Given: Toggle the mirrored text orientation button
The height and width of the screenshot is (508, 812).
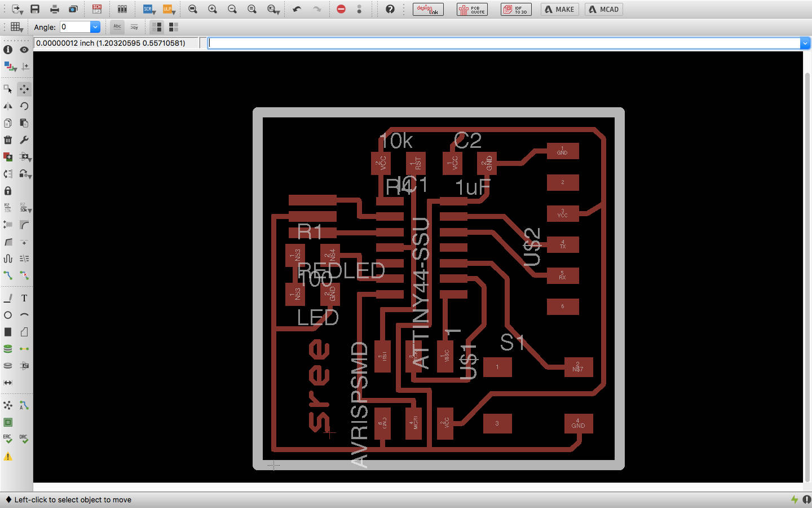Looking at the screenshot, I should (134, 27).
